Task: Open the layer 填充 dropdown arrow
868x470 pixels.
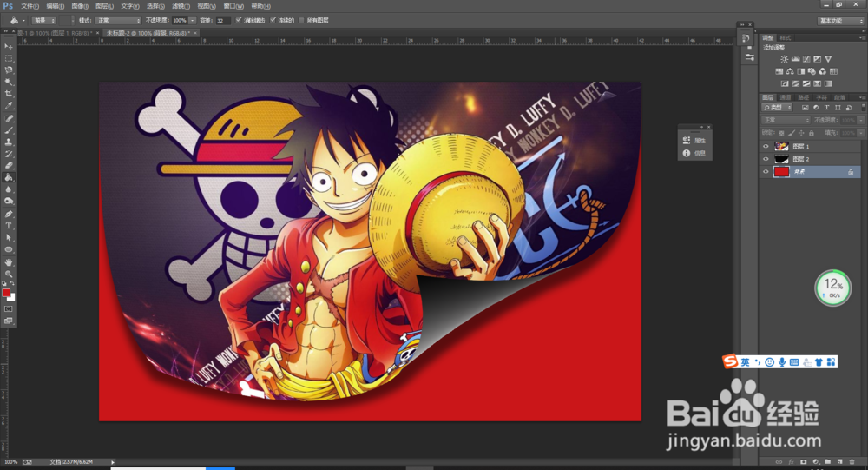Action: tap(861, 133)
